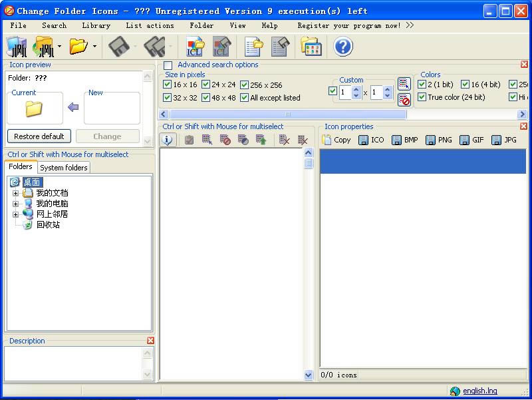Open the Search menu
Screen dimensions: 532x400
[x=55, y=25]
